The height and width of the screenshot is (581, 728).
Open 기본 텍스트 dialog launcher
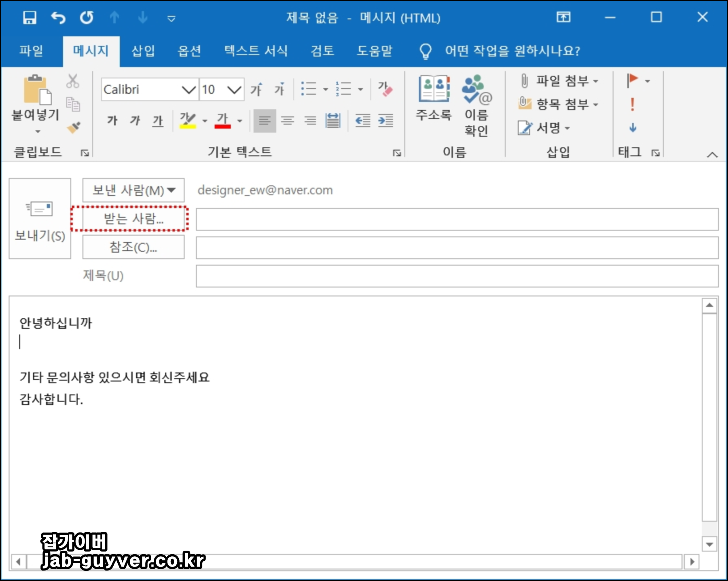point(397,152)
